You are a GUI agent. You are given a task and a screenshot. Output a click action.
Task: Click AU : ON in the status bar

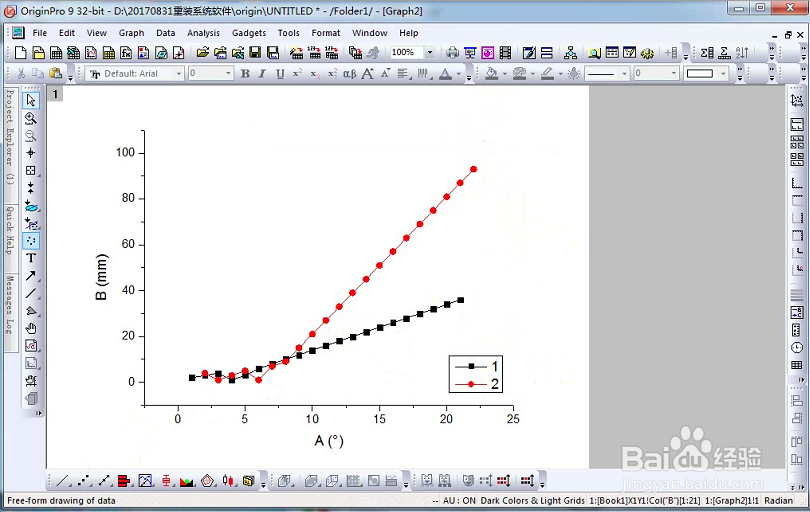pyautogui.click(x=459, y=501)
